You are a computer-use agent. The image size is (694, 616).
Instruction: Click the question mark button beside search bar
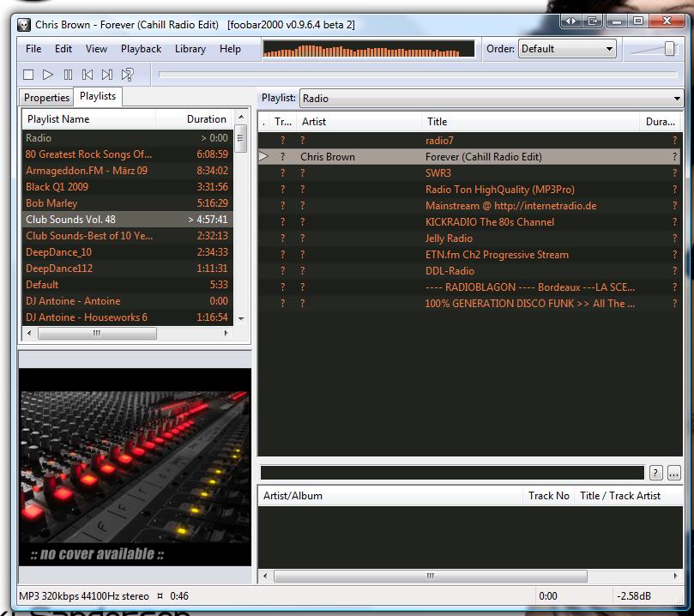pyautogui.click(x=656, y=473)
